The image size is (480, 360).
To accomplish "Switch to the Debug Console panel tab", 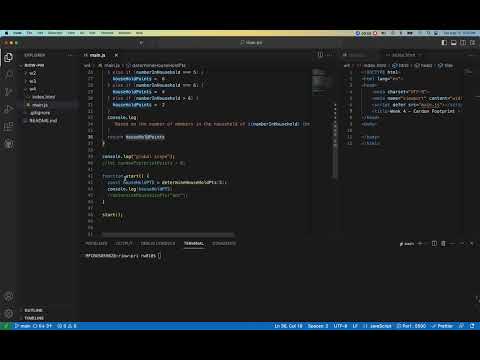I will (x=158, y=243).
